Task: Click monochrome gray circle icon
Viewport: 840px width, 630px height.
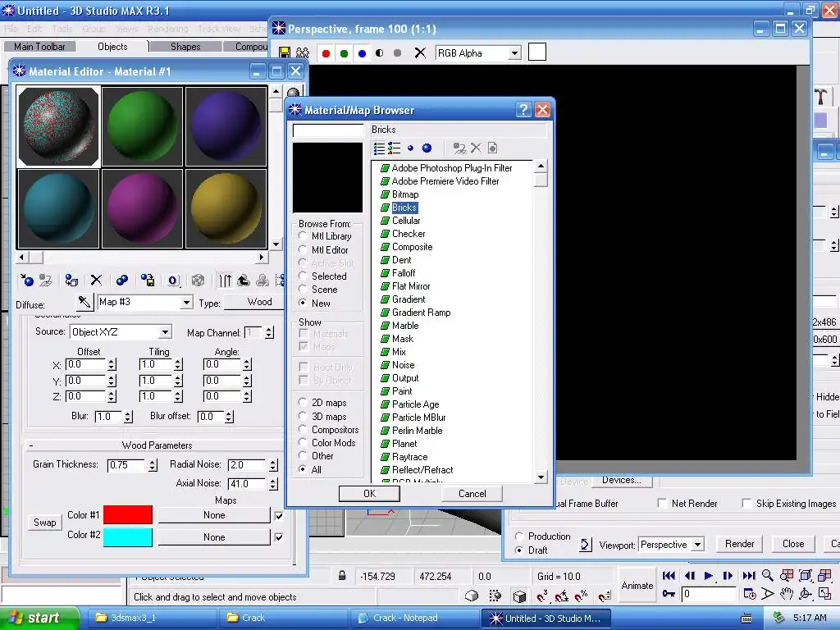Action: coord(398,53)
